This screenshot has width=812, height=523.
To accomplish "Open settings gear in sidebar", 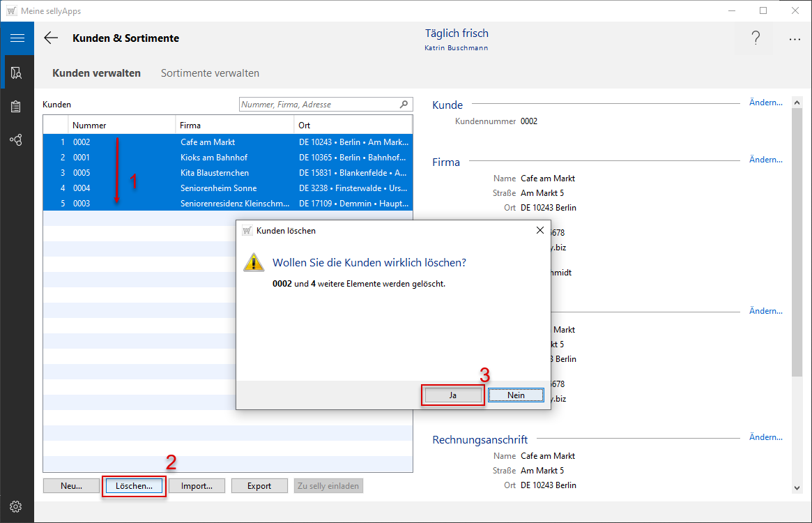I will point(17,506).
